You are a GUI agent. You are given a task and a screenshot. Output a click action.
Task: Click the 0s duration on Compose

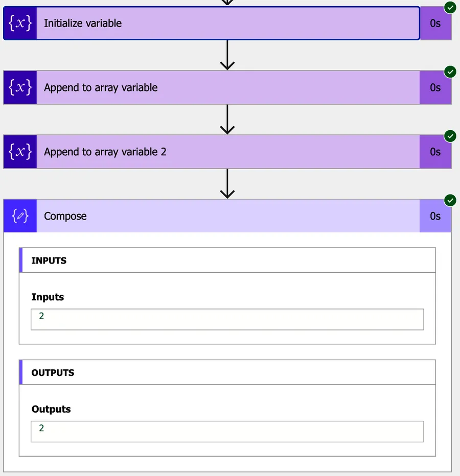[x=435, y=217]
